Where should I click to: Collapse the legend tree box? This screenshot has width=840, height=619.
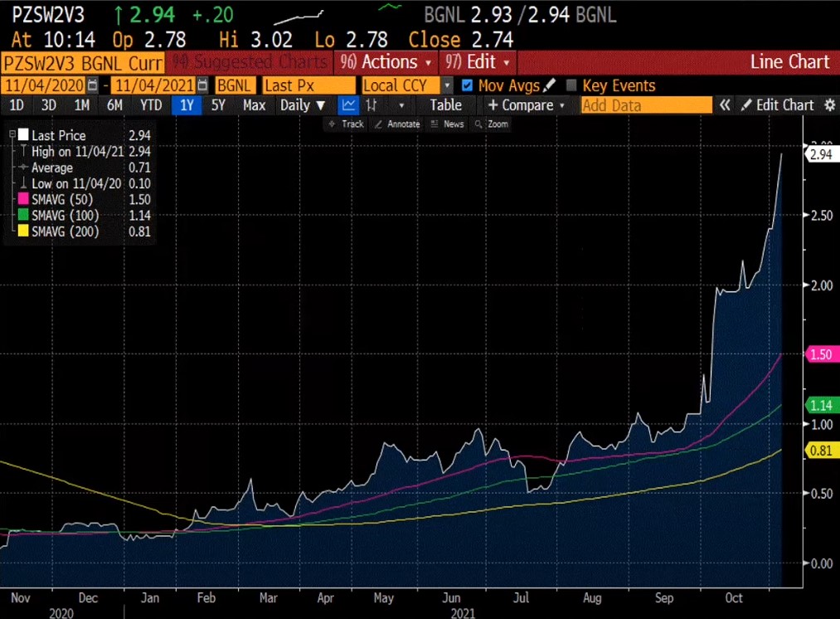pyautogui.click(x=12, y=135)
